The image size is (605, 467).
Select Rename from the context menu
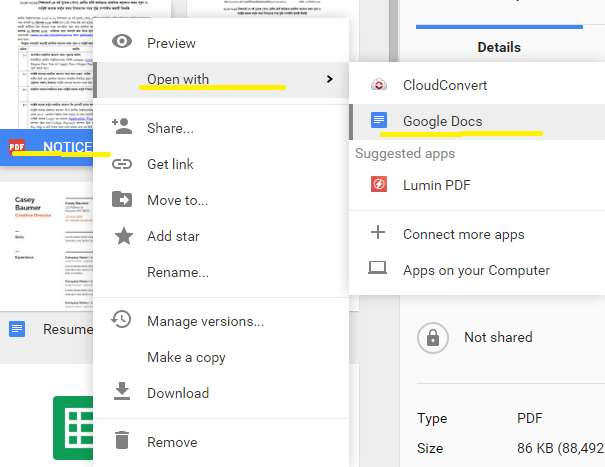point(177,272)
